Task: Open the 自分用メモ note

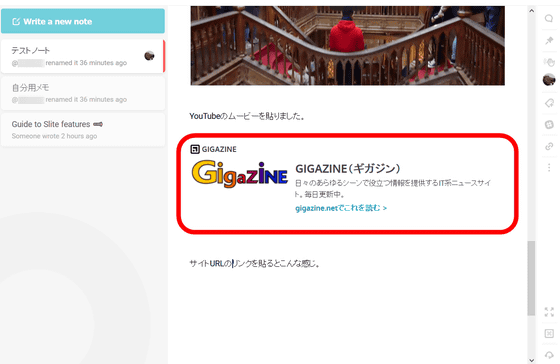Action: [x=83, y=93]
